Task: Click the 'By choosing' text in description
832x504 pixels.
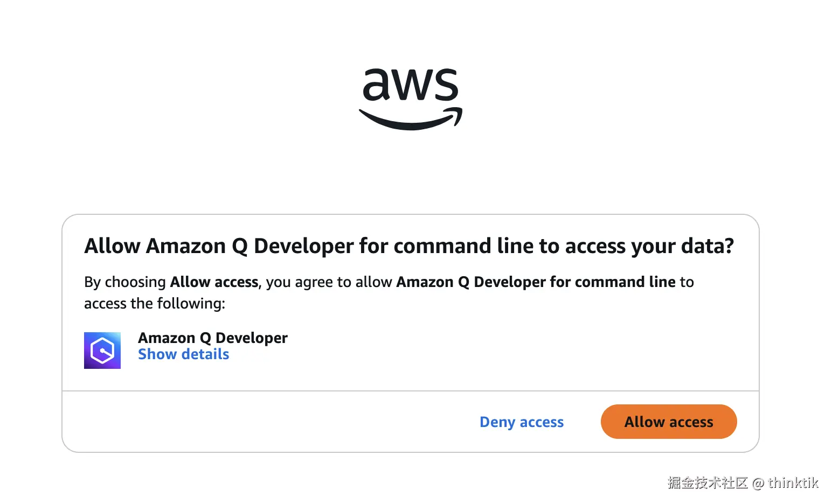Action: 125,282
